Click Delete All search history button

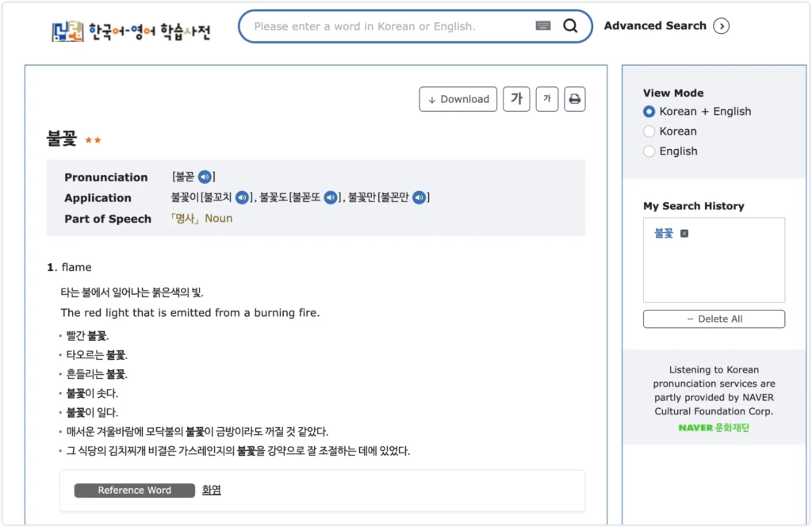(x=714, y=319)
